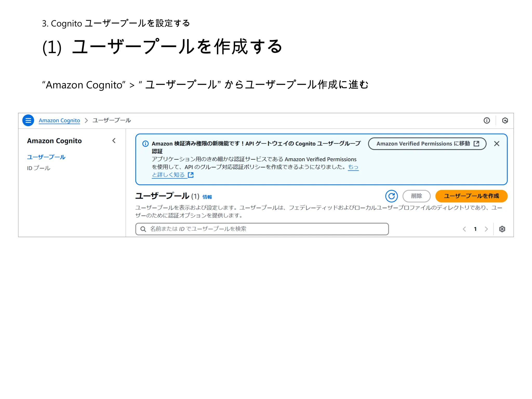Click the Amazon Cognito sidebar heading
Screen dimensions: 532x399
pos(54,141)
